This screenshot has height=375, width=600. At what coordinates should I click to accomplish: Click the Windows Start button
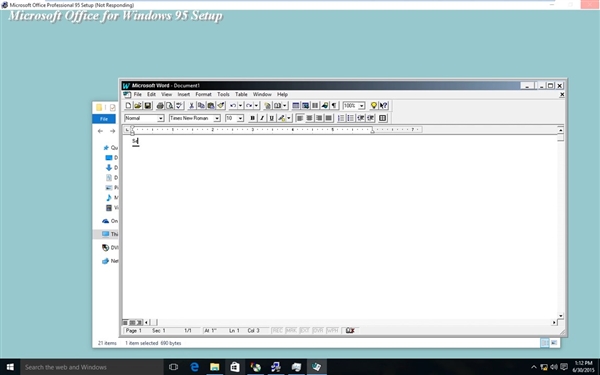pos(10,367)
